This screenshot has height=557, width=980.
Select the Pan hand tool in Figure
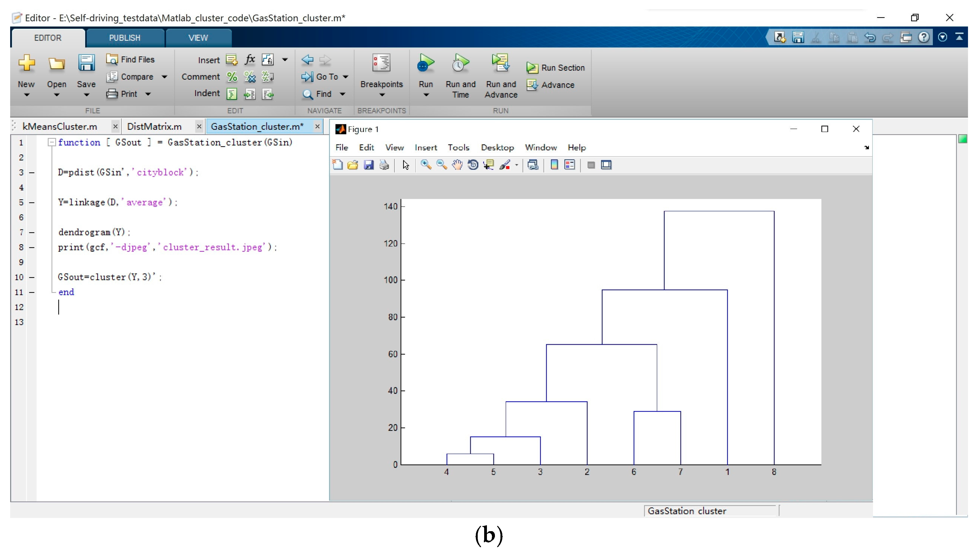tap(457, 165)
